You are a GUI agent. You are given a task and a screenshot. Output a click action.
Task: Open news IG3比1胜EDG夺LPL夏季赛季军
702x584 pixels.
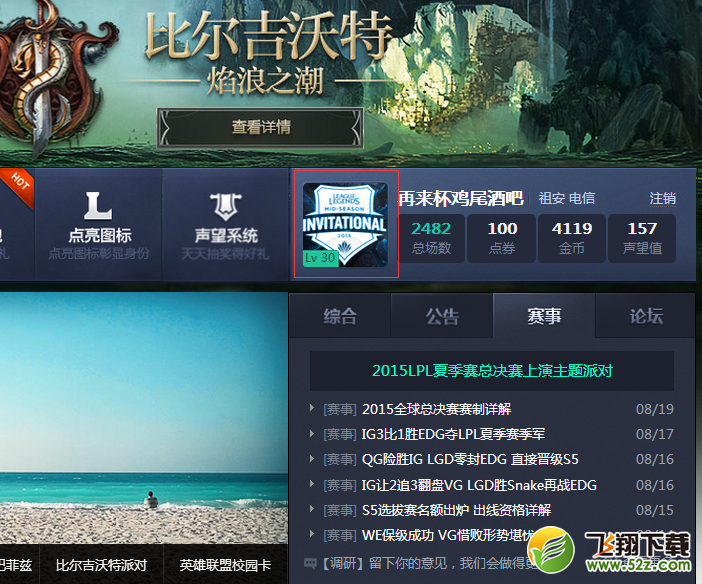[x=454, y=434]
